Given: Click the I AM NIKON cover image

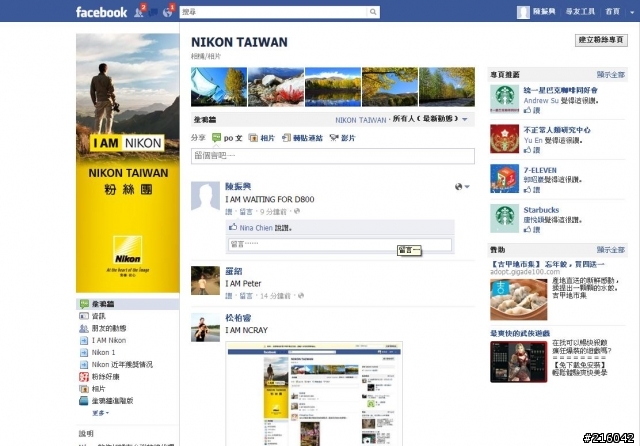Looking at the screenshot, I should coord(127,163).
